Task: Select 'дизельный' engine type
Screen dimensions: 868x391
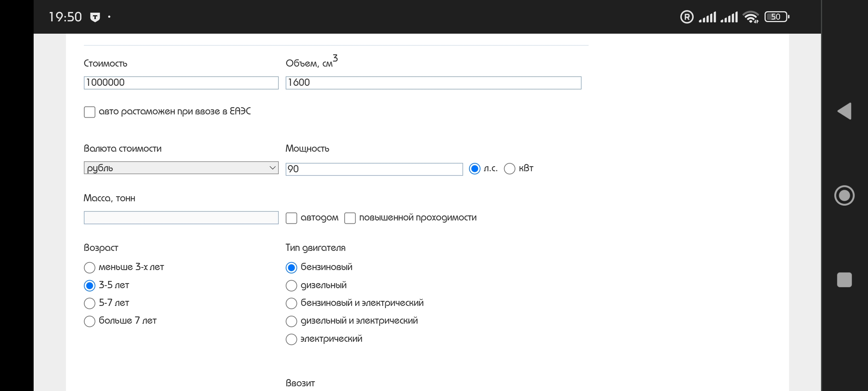Action: 292,286
